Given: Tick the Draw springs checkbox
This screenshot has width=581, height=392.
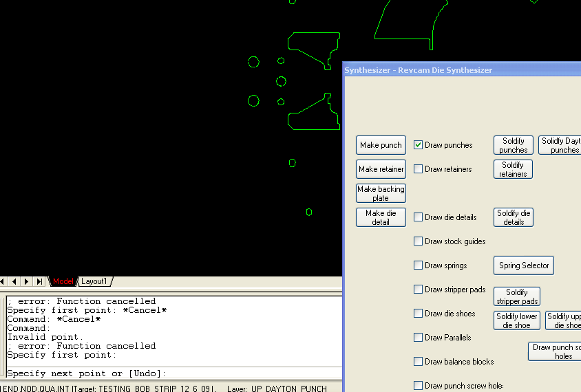Looking at the screenshot, I should pos(419,265).
